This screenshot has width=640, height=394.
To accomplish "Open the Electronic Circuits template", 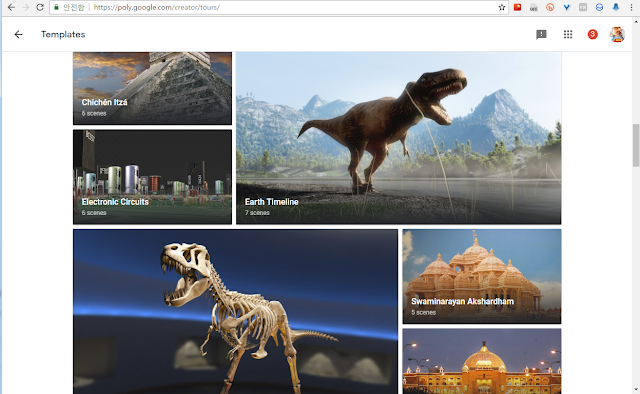I will [x=152, y=177].
